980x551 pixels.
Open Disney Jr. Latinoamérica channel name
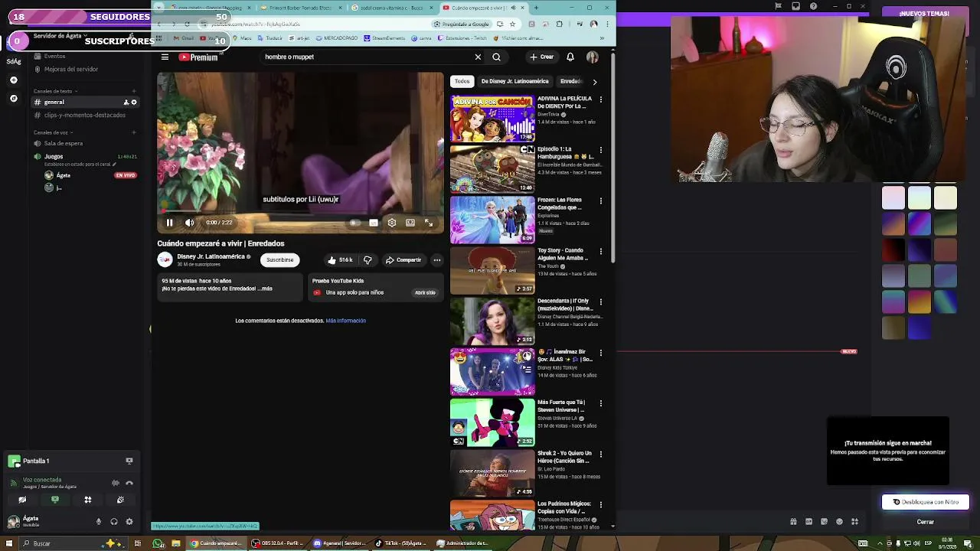tap(211, 256)
